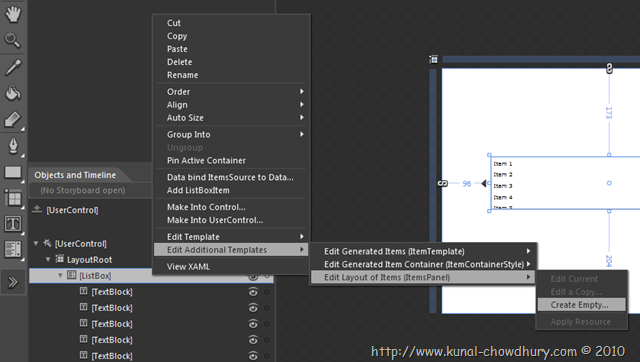Hide the second TextBlock eye icon
The width and height of the screenshot is (640, 362).
253,308
